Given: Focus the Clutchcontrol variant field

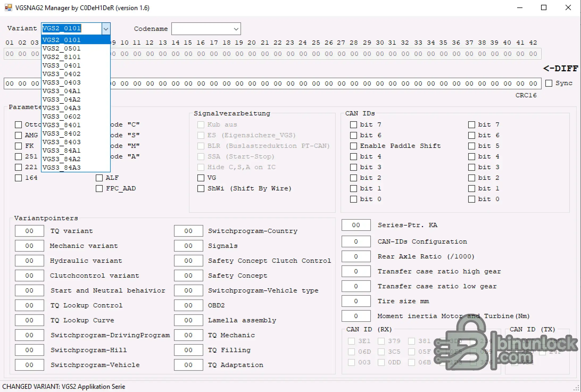Looking at the screenshot, I should (x=30, y=276).
